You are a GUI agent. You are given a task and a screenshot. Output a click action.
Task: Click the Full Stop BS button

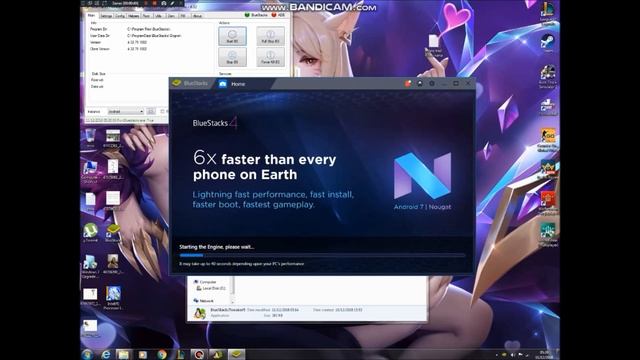tap(270, 36)
